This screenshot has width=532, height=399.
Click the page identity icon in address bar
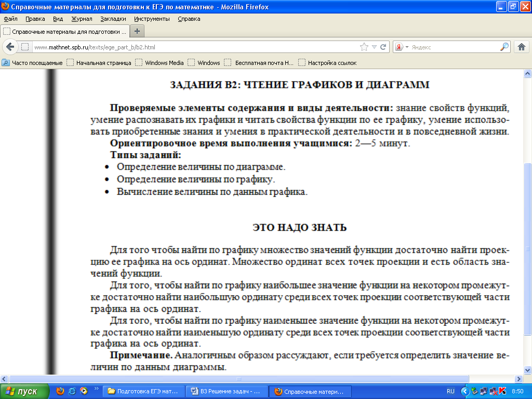tap(25, 47)
